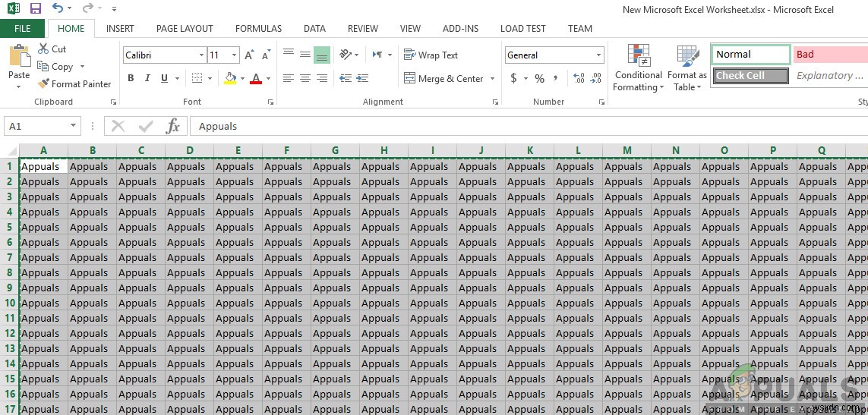
Task: Open the Font dialog launcher
Action: click(x=270, y=102)
